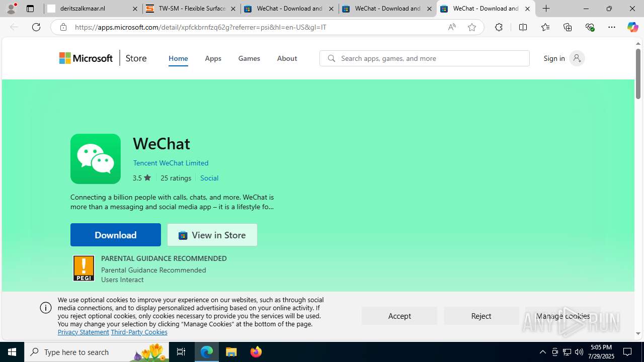Open the Apps nav item
The image size is (644, 362).
(213, 58)
